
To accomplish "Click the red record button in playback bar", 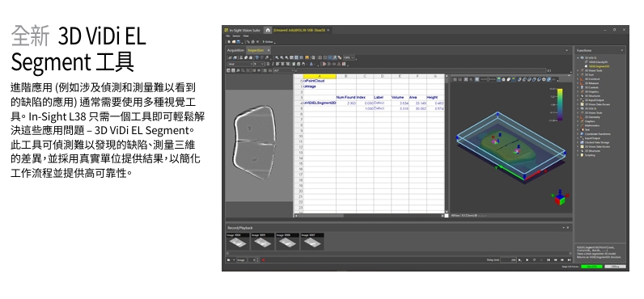I will pyautogui.click(x=263, y=260).
